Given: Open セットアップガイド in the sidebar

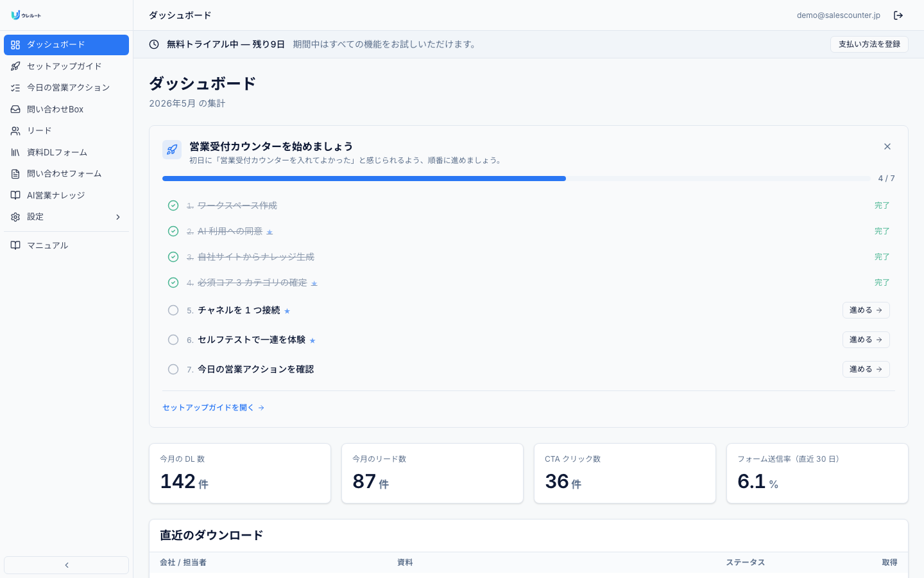Looking at the screenshot, I should [x=67, y=66].
